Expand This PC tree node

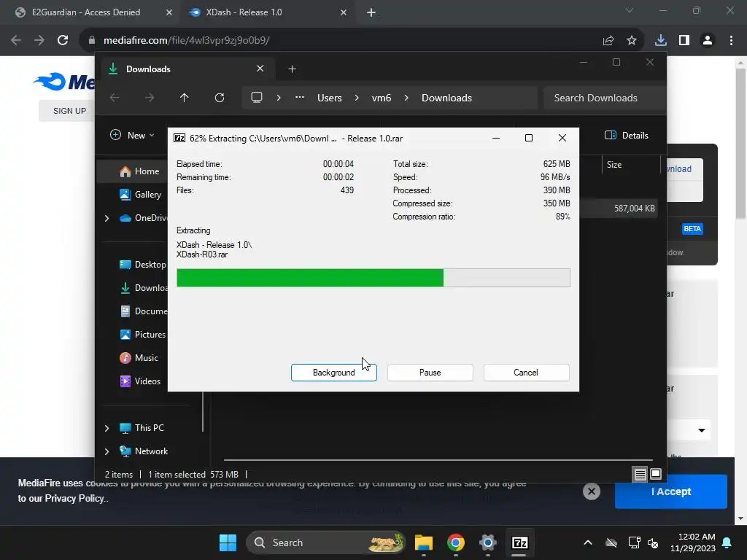107,428
